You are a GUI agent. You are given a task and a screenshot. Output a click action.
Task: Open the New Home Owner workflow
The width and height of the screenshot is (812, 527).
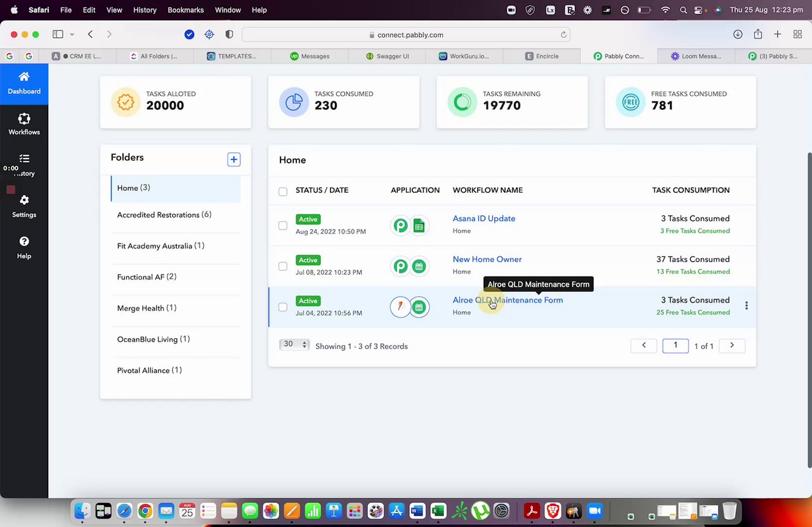pyautogui.click(x=487, y=259)
